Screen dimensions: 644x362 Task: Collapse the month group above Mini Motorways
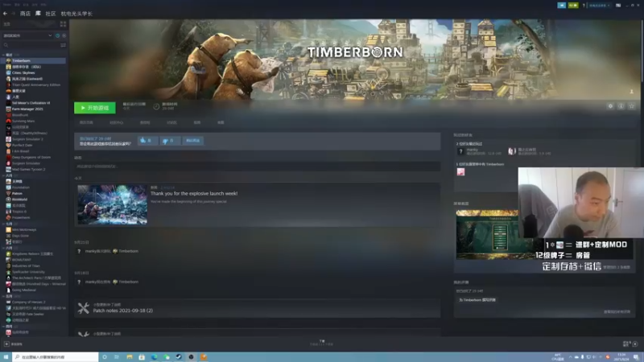click(4, 224)
